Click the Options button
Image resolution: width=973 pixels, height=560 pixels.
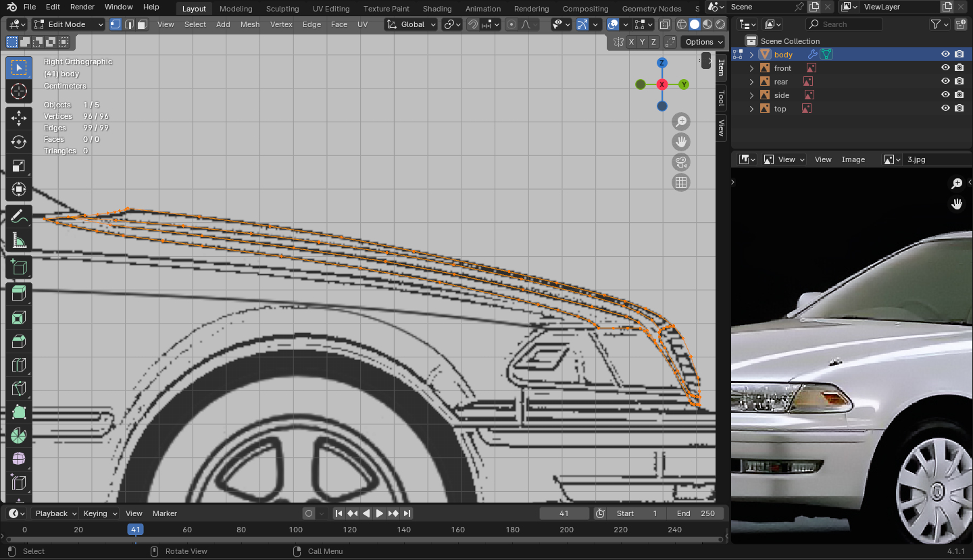pyautogui.click(x=699, y=42)
